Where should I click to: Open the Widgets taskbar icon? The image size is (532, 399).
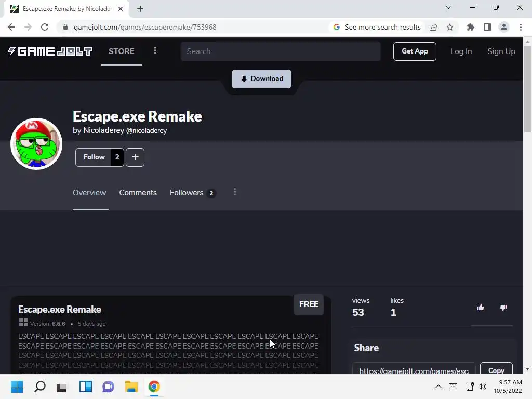tap(86, 387)
